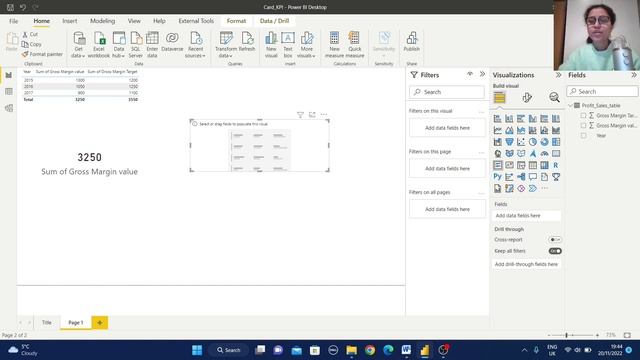Switch to Model view in left sidebar
The image size is (640, 360).
coord(9,108)
